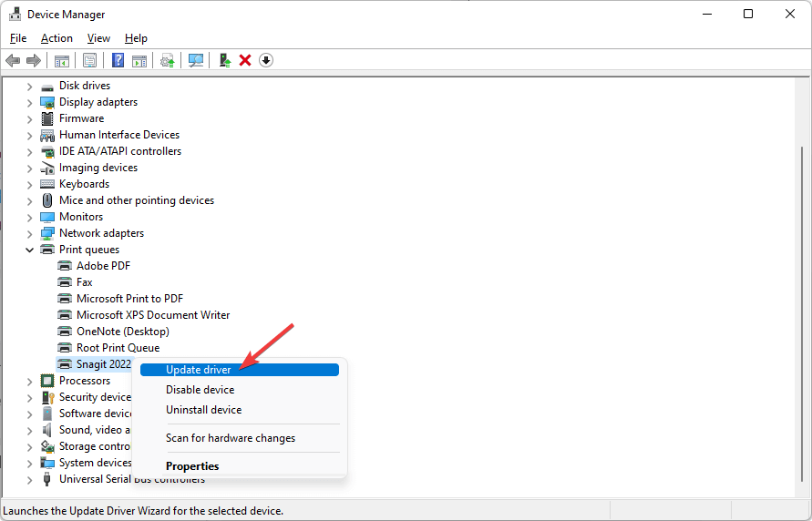Select OneNote (Desktop) print queue
Viewport: 812px width, 521px height.
tap(123, 332)
